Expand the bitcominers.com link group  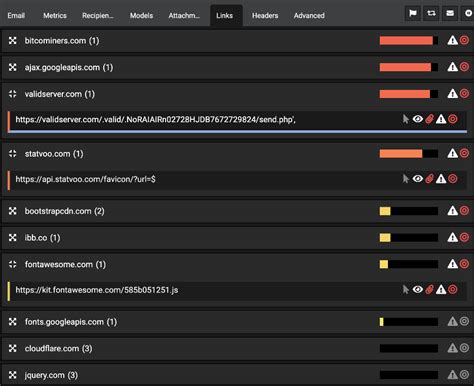13,41
